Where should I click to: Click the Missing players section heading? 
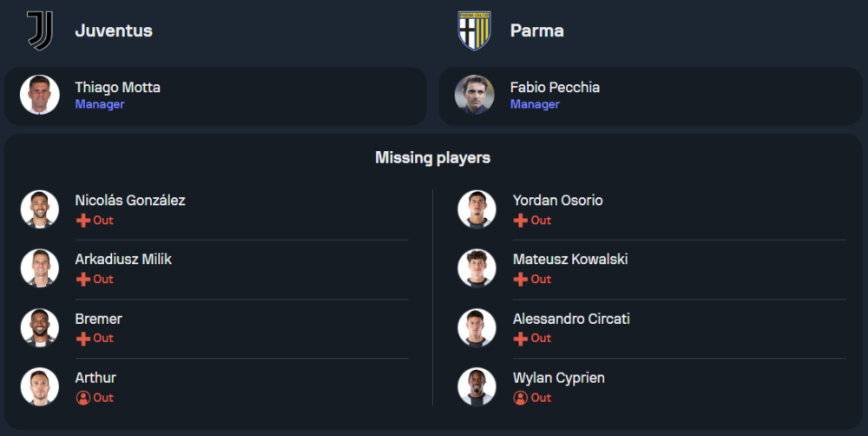432,158
